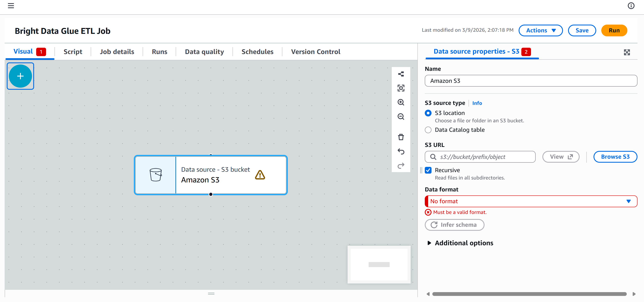Select the Share graph icon
Image resolution: width=644 pixels, height=302 pixels.
click(x=401, y=74)
